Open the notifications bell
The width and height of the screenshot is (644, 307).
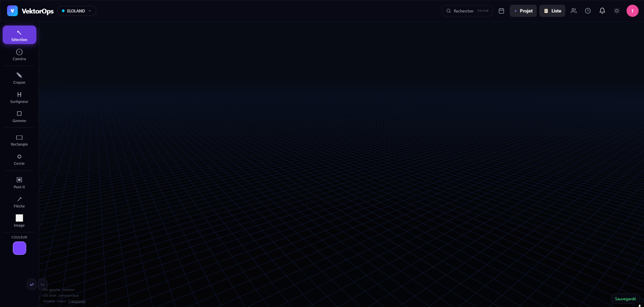pos(602,11)
